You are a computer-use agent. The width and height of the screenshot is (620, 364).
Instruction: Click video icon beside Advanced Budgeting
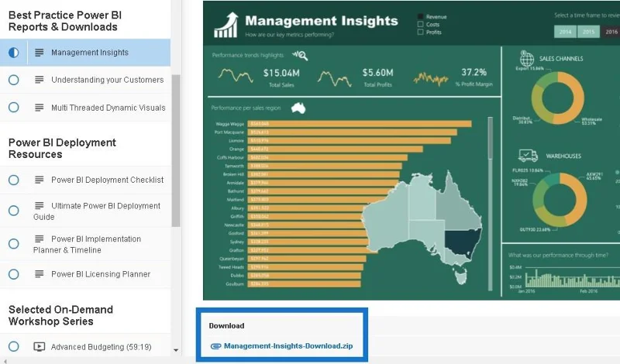[40, 347]
